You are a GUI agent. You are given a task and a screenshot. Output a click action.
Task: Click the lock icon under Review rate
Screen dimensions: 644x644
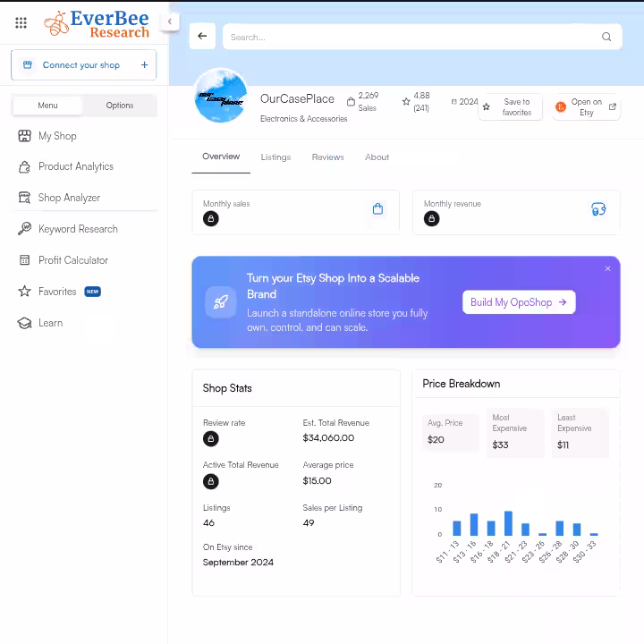(211, 438)
